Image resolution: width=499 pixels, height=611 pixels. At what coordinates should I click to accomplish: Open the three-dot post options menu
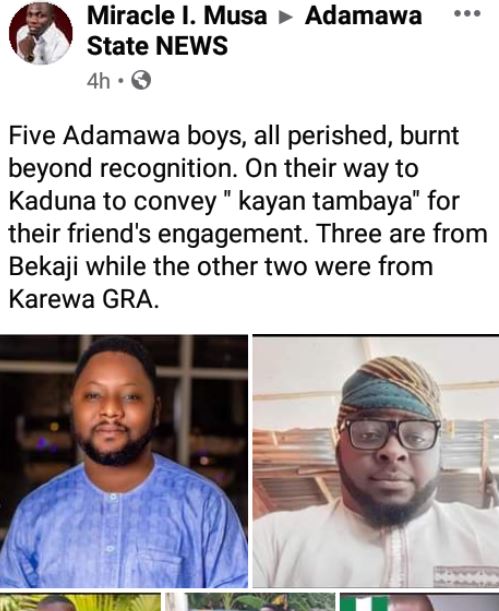(467, 14)
